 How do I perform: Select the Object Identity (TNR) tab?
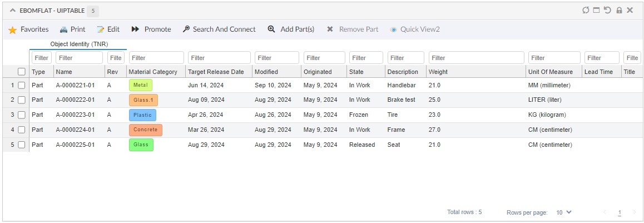[79, 44]
